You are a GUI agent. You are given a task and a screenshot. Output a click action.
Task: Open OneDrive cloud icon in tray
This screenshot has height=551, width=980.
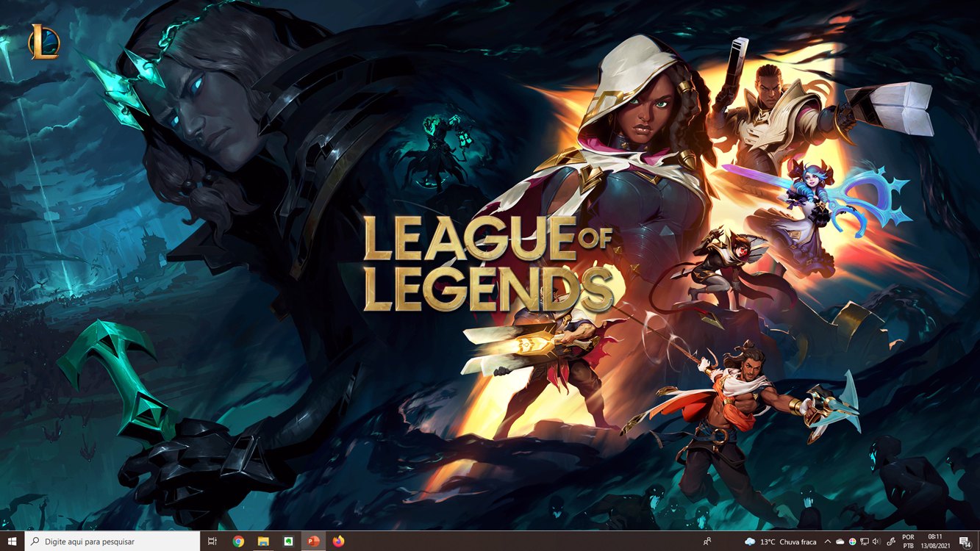coord(840,541)
